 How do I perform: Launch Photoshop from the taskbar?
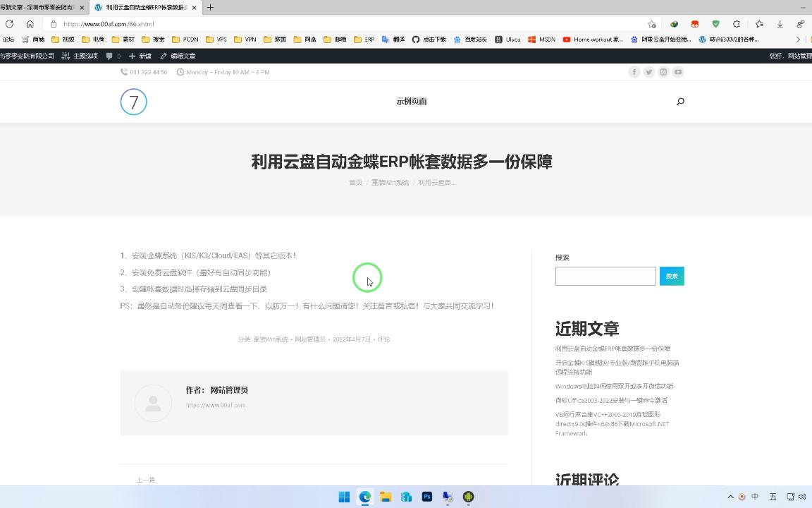click(x=426, y=497)
